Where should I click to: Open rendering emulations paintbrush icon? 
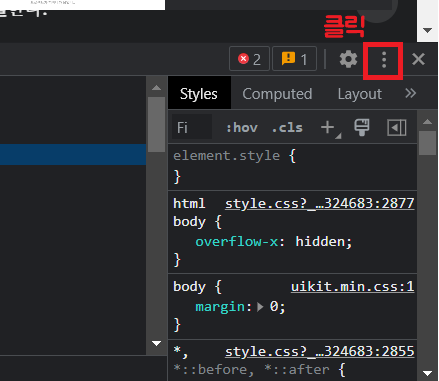[362, 127]
